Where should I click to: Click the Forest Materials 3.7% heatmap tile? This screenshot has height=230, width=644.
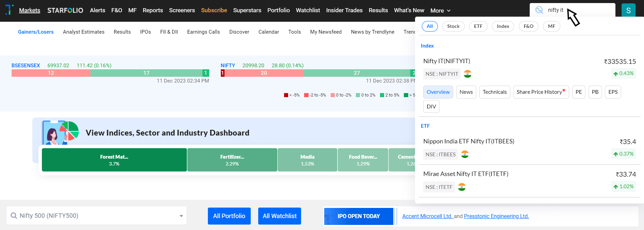point(114,160)
